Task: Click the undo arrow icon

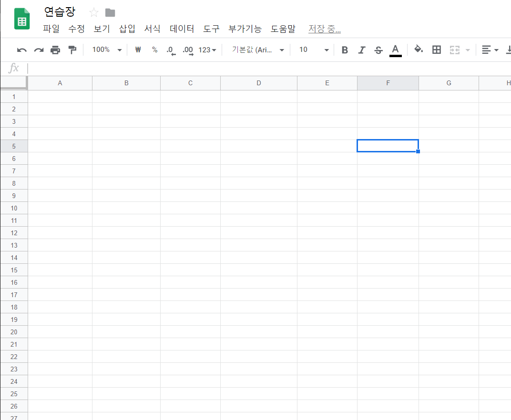Action: (x=22, y=50)
